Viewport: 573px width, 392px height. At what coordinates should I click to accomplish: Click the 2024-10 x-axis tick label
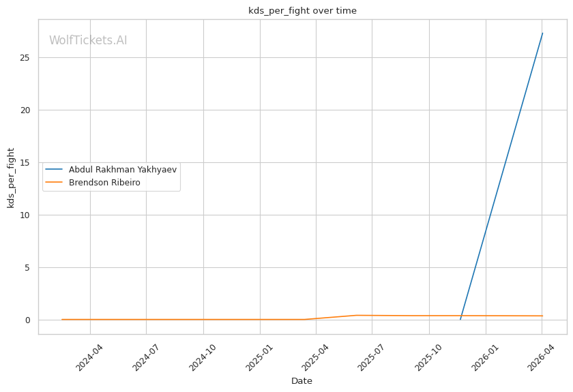(201, 357)
